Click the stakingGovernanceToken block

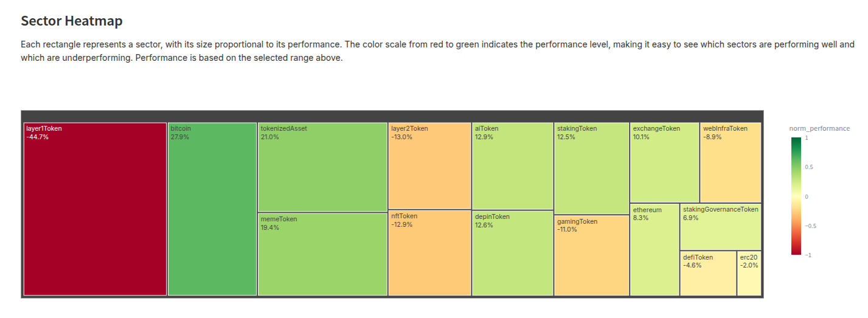(720, 227)
